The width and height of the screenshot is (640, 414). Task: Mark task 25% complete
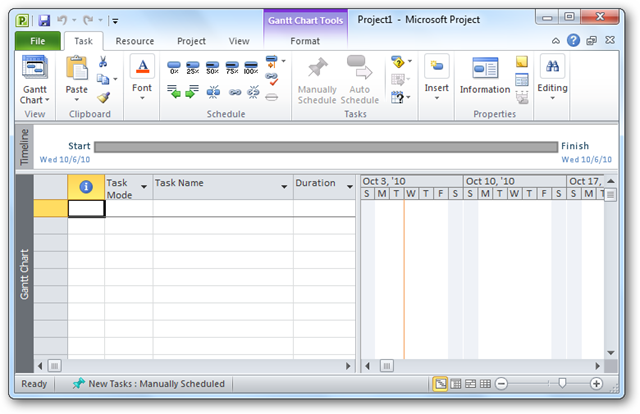(193, 67)
